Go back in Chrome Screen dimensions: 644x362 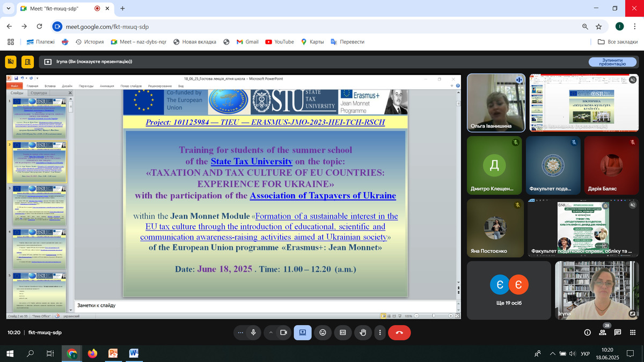(x=9, y=26)
